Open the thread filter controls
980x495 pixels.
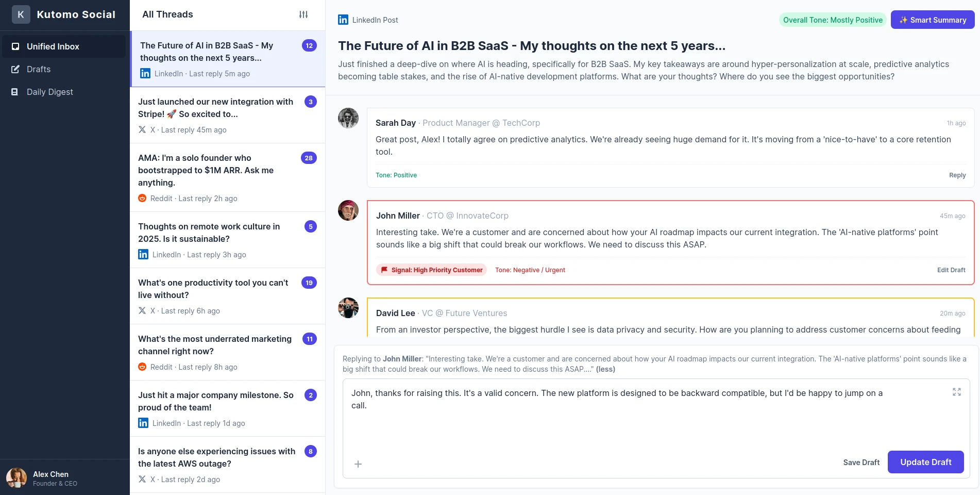(303, 14)
